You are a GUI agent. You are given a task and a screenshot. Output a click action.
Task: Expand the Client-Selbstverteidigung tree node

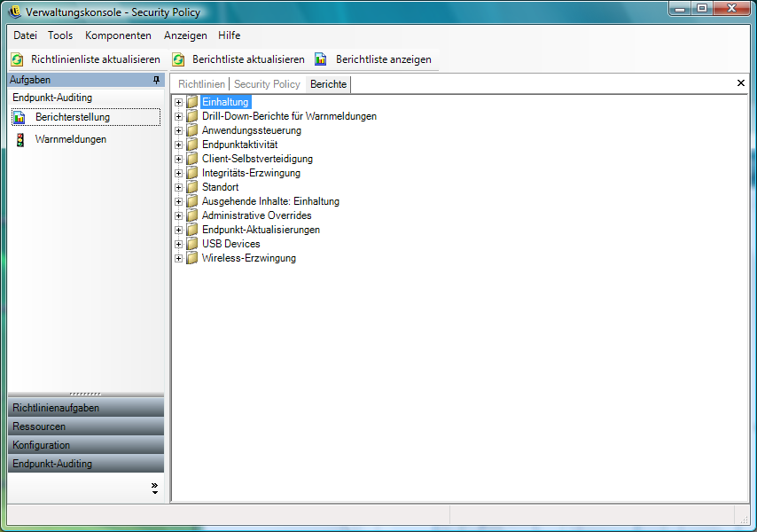pos(179,159)
